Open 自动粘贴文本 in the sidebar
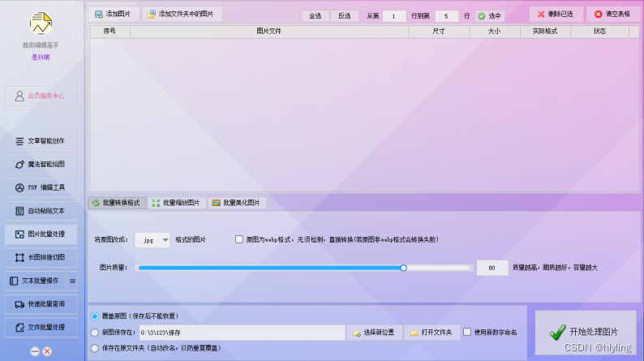The width and height of the screenshot is (644, 361). click(41, 211)
